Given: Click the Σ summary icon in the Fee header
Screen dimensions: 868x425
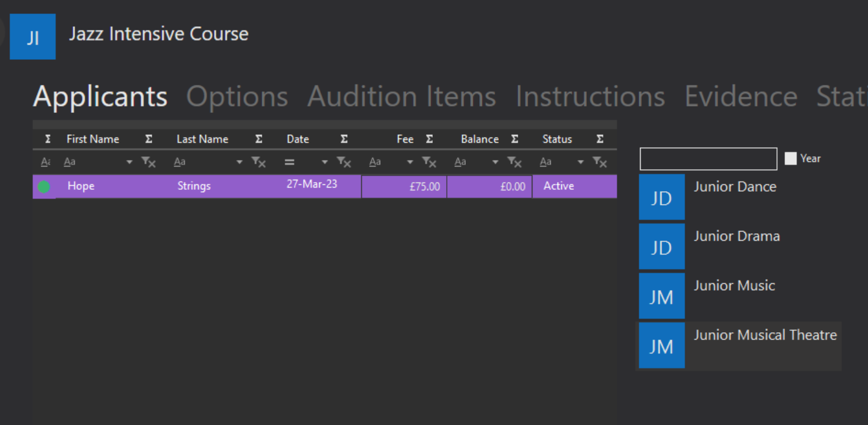Looking at the screenshot, I should [430, 139].
